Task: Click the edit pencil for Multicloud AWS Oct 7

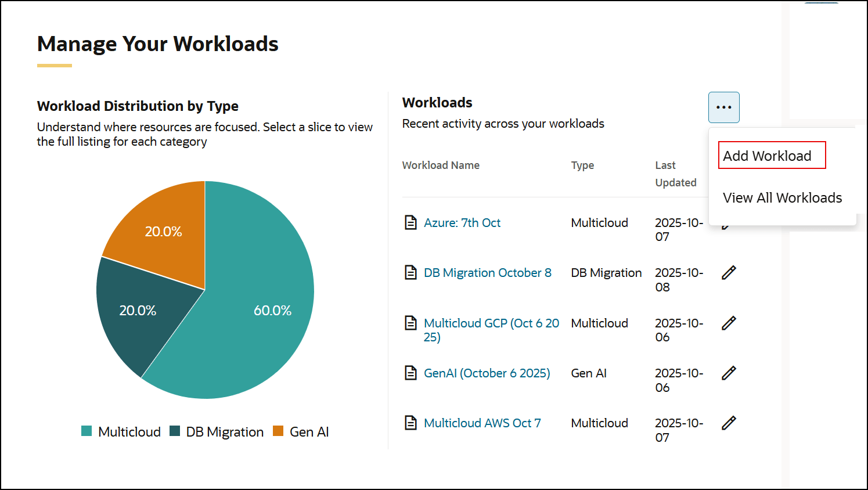Action: point(729,423)
